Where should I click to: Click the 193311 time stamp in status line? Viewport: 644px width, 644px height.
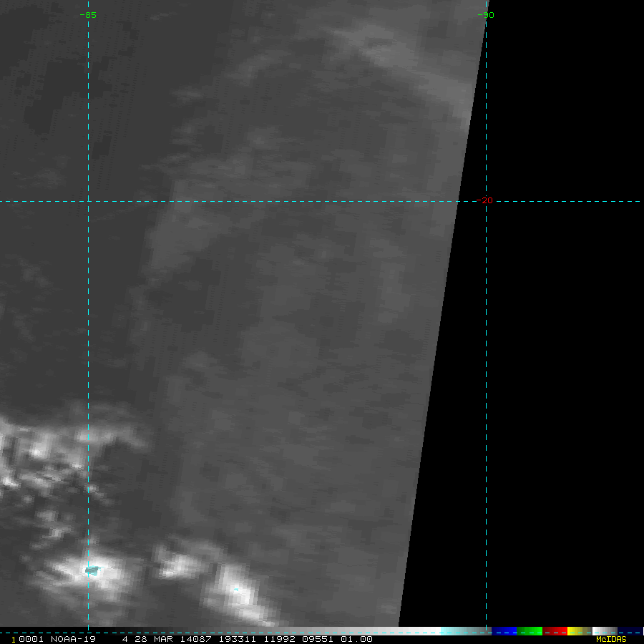(x=237, y=639)
